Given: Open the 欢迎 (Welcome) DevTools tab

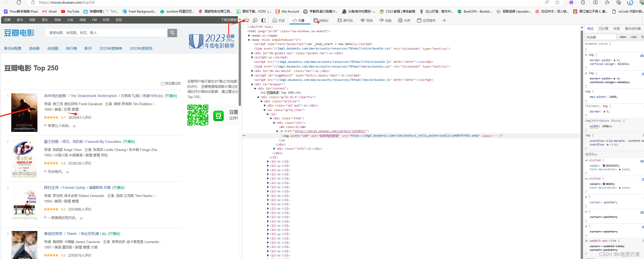Looking at the screenshot, I should point(278,20).
